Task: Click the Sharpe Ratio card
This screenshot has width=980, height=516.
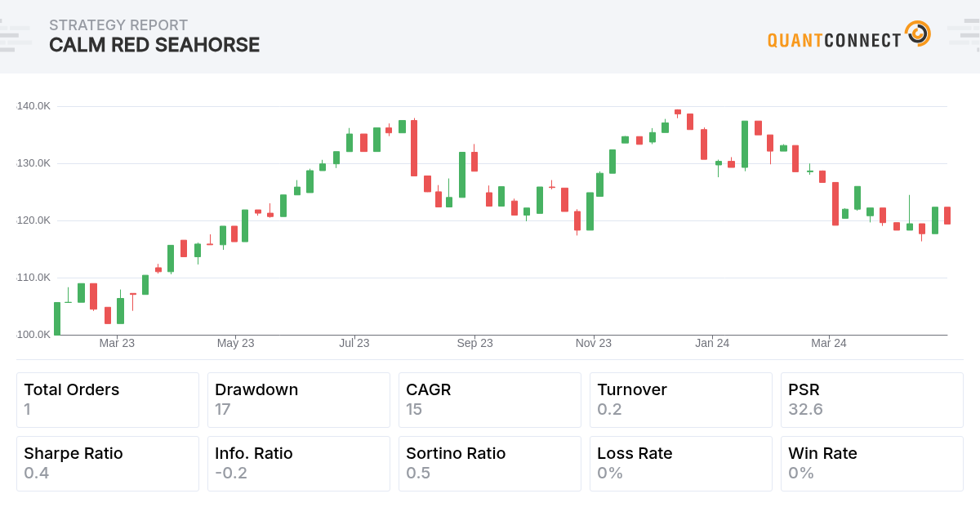Action: [x=108, y=464]
